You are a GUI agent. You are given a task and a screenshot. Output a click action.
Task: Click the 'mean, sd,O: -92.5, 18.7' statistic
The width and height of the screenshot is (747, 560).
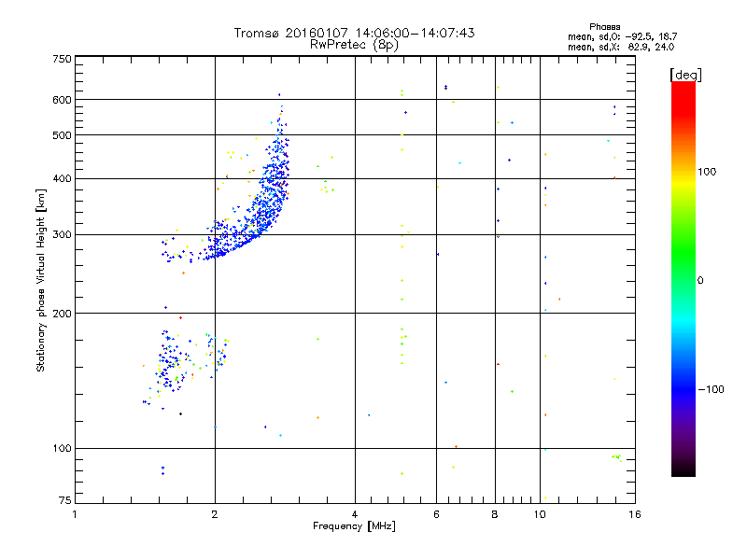(622, 36)
